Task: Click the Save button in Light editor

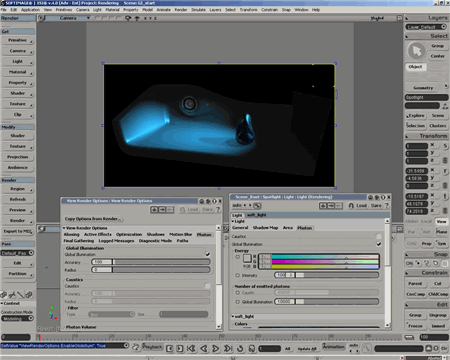Action: coord(376,206)
